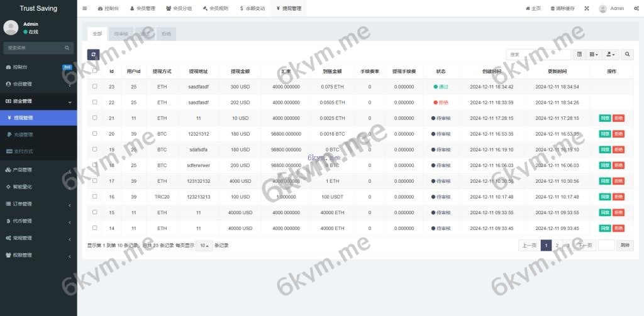Approve withdrawal Id 21 with 同意 button
Image resolution: width=644 pixels, height=316 pixels.
click(x=605, y=118)
